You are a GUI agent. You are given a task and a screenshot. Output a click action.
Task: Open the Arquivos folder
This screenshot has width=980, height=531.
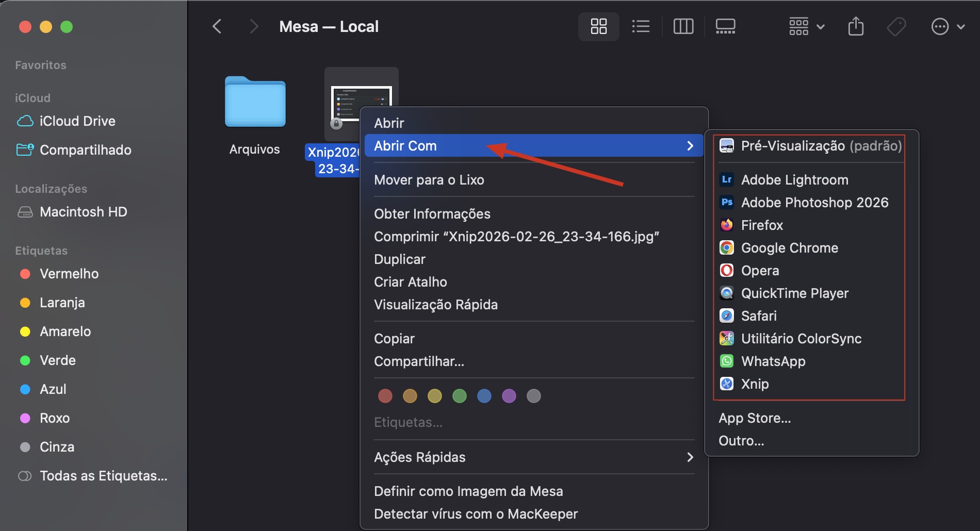254,103
